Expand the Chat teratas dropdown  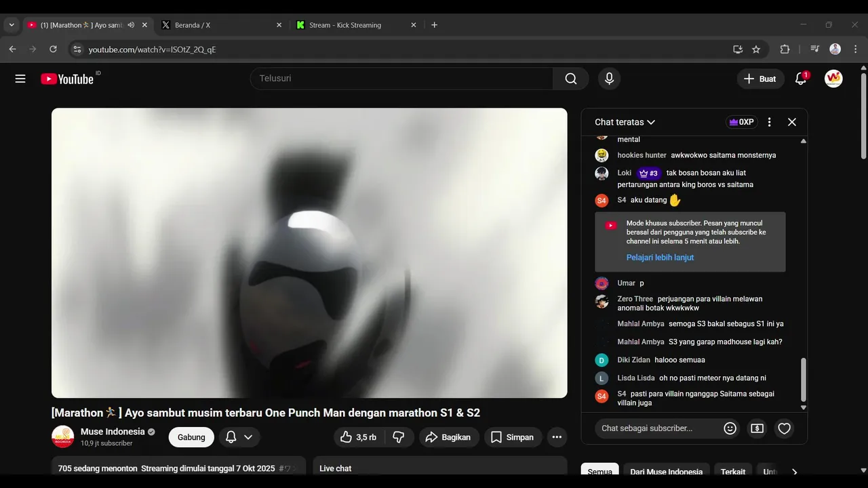pyautogui.click(x=625, y=122)
